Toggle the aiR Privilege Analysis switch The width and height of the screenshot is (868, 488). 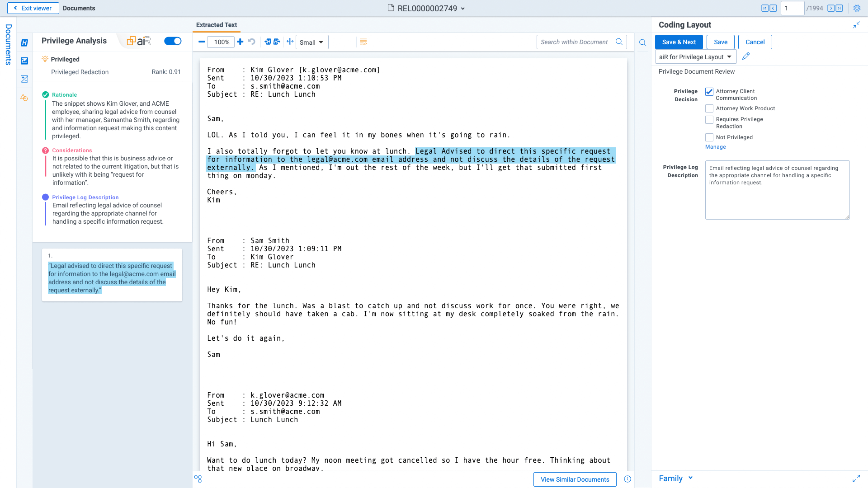[173, 41]
